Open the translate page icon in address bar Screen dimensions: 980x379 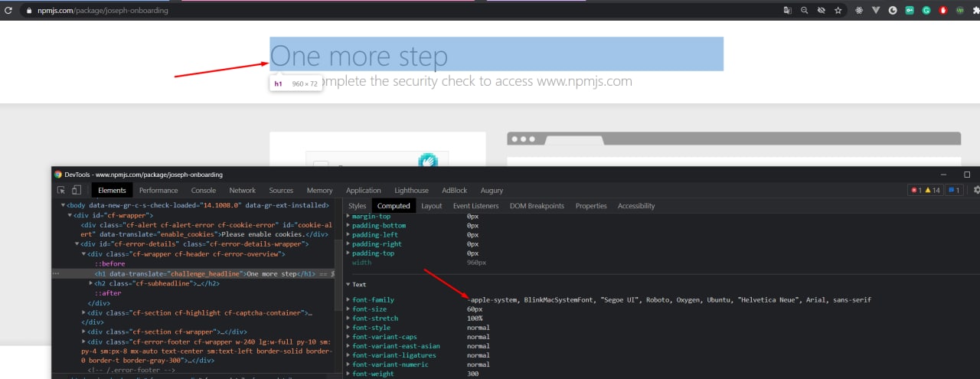tap(787, 11)
